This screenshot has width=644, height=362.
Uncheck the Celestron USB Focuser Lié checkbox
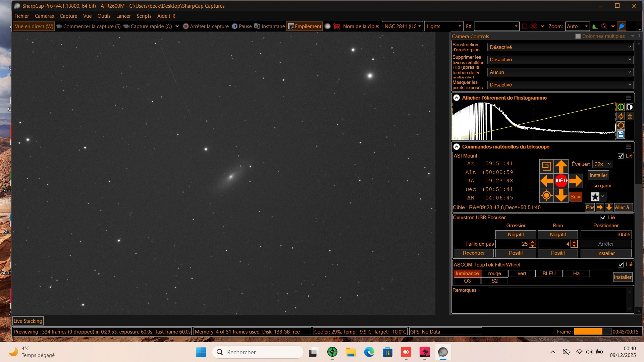coord(603,218)
